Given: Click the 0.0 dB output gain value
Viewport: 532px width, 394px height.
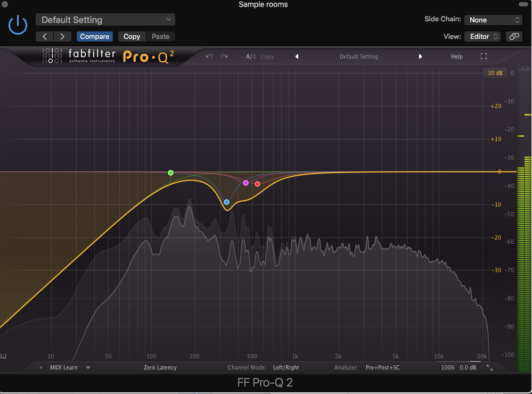Looking at the screenshot, I should point(468,367).
